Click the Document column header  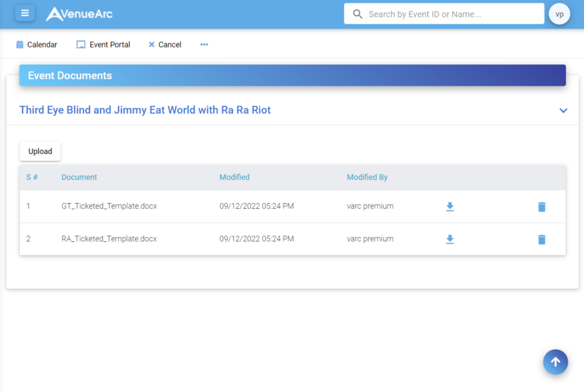click(79, 177)
